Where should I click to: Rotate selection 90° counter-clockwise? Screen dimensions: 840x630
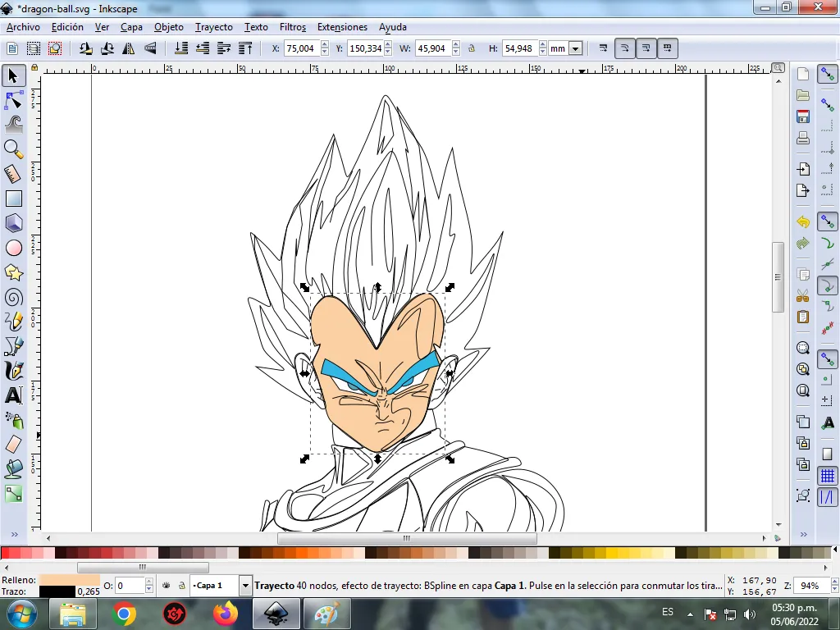click(85, 48)
